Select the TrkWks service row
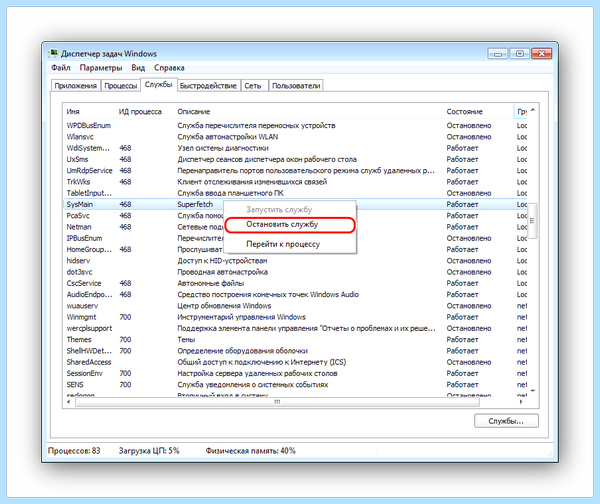 pyautogui.click(x=295, y=182)
